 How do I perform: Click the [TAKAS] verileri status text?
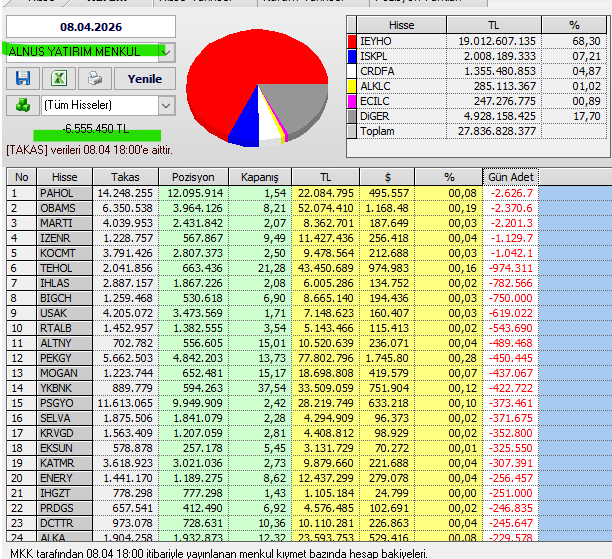click(x=89, y=150)
